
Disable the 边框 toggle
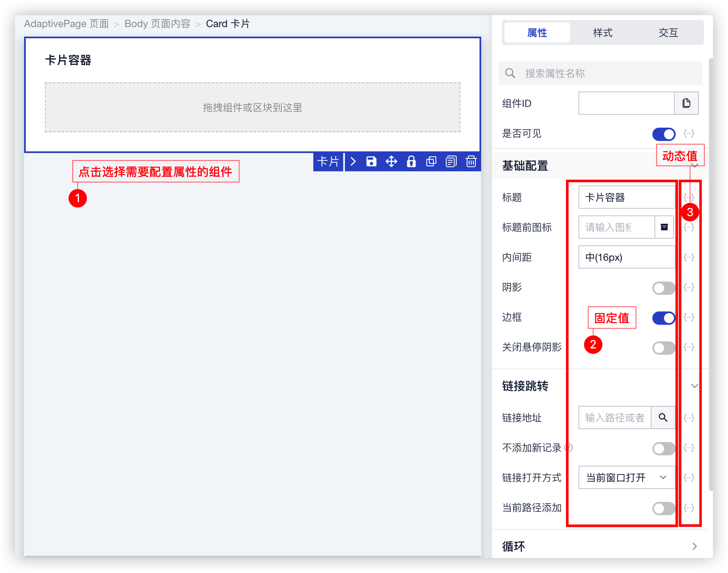point(664,318)
